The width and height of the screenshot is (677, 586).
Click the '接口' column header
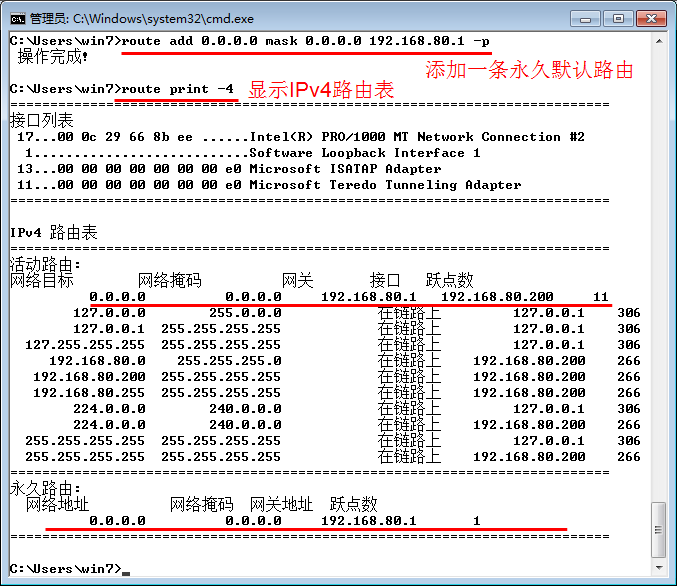click(x=385, y=280)
